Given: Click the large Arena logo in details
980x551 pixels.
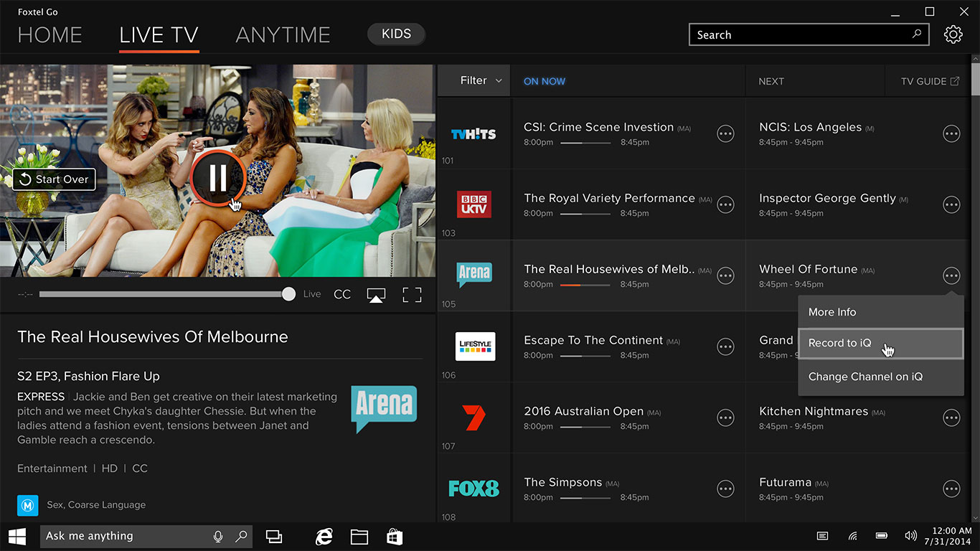Looking at the screenshot, I should 384,409.
